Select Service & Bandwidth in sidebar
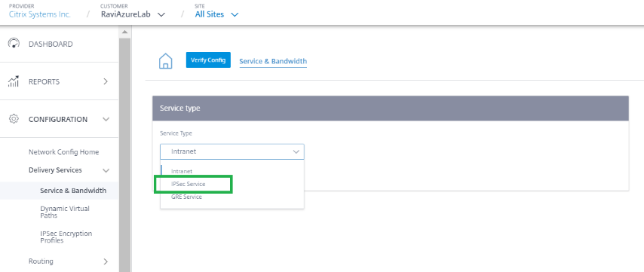 pos(73,191)
